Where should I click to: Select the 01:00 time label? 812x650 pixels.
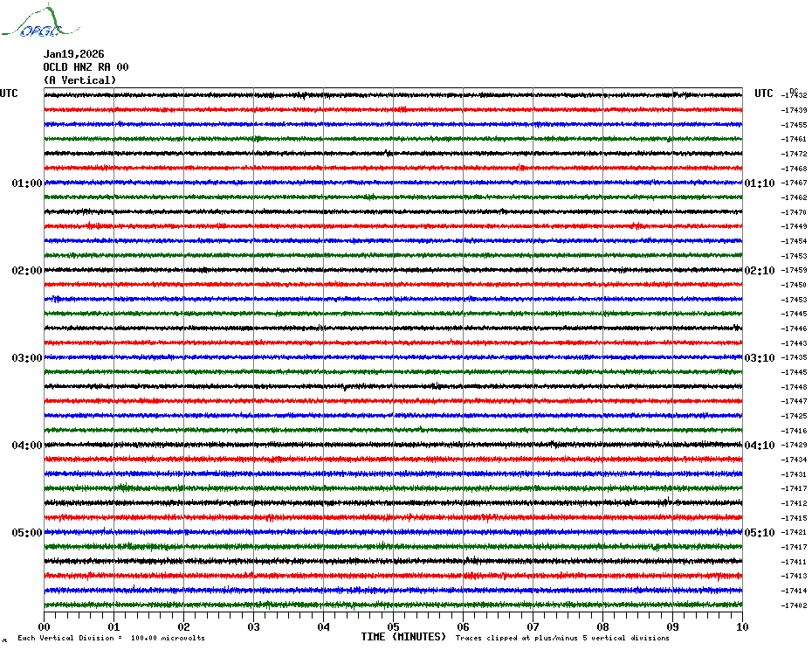tap(27, 183)
